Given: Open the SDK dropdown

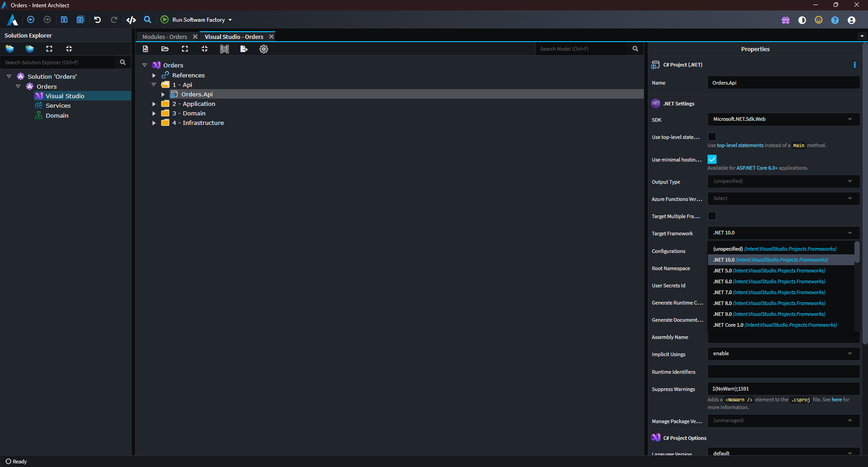Looking at the screenshot, I should click(x=783, y=119).
